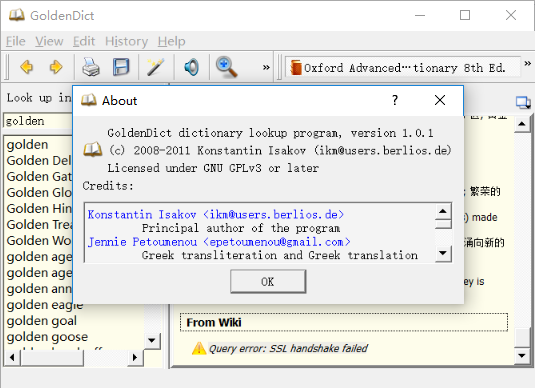Viewport: 535px width, 388px height.
Task: Open the Edit menu
Action: (84, 41)
